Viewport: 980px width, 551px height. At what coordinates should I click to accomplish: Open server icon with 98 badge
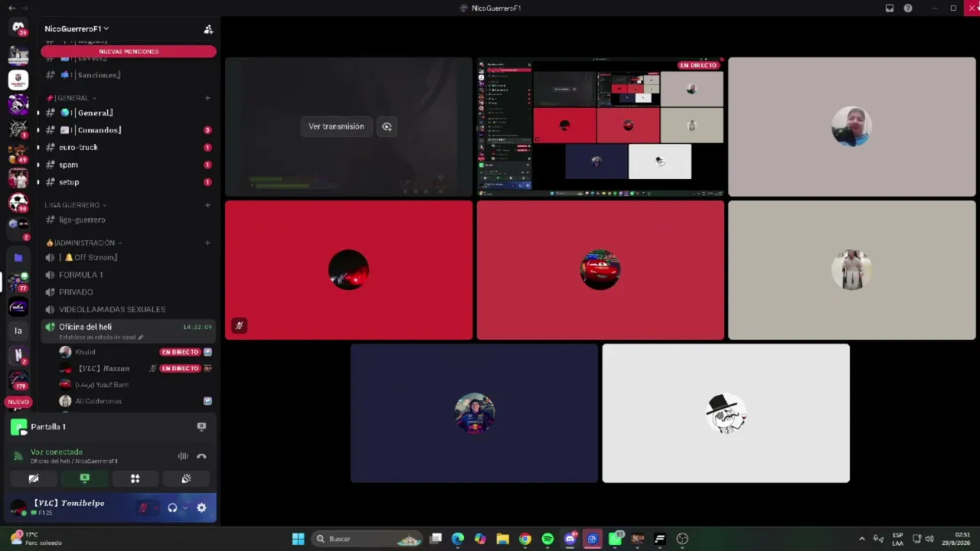18,203
